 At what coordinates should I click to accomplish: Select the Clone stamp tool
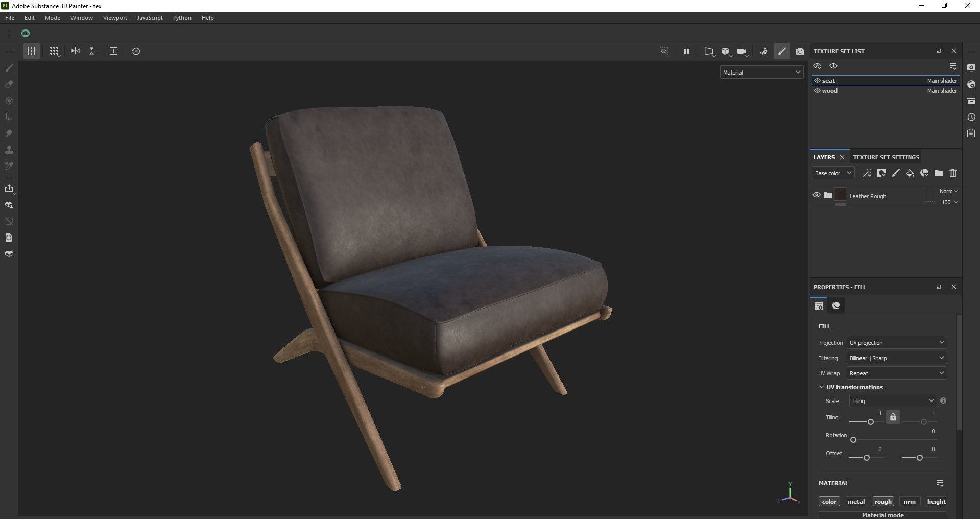click(x=9, y=150)
